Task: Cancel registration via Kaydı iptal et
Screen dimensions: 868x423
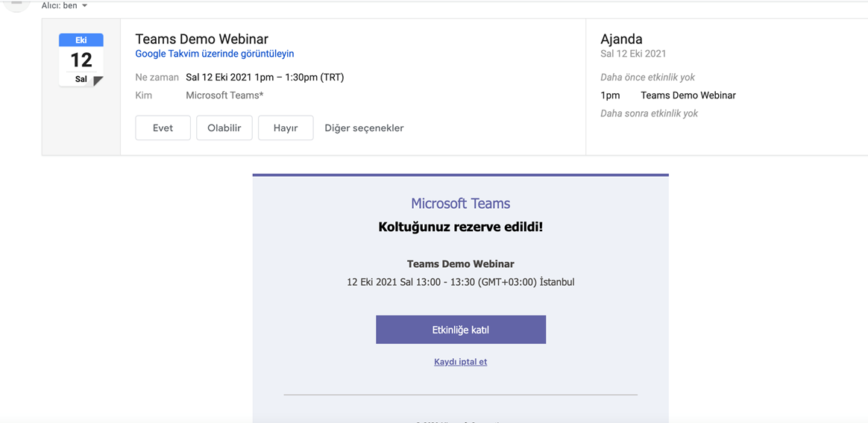Action: (461, 362)
